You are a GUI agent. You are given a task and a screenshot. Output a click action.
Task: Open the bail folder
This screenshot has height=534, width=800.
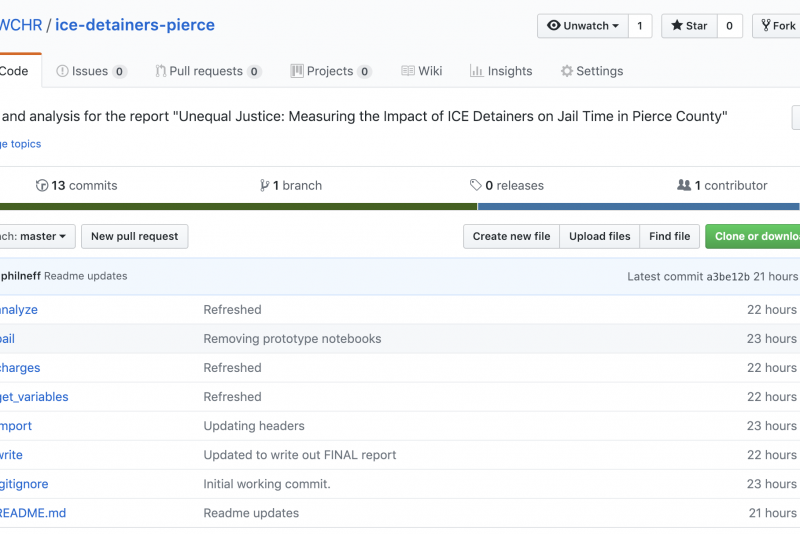tap(7, 339)
